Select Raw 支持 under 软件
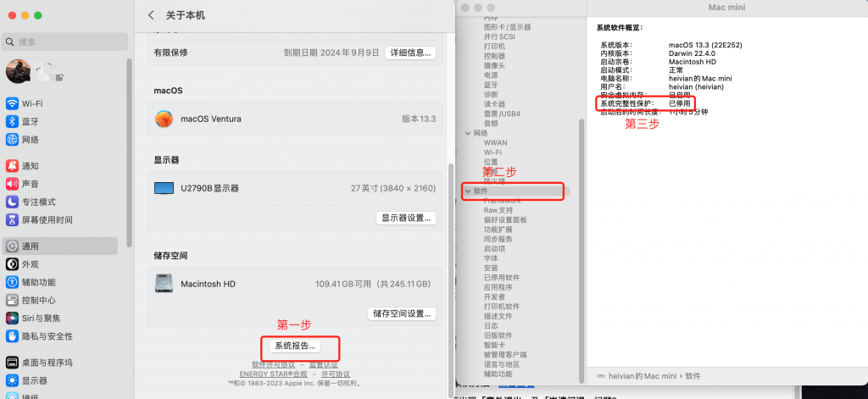This screenshot has width=868, height=399. tap(498, 210)
